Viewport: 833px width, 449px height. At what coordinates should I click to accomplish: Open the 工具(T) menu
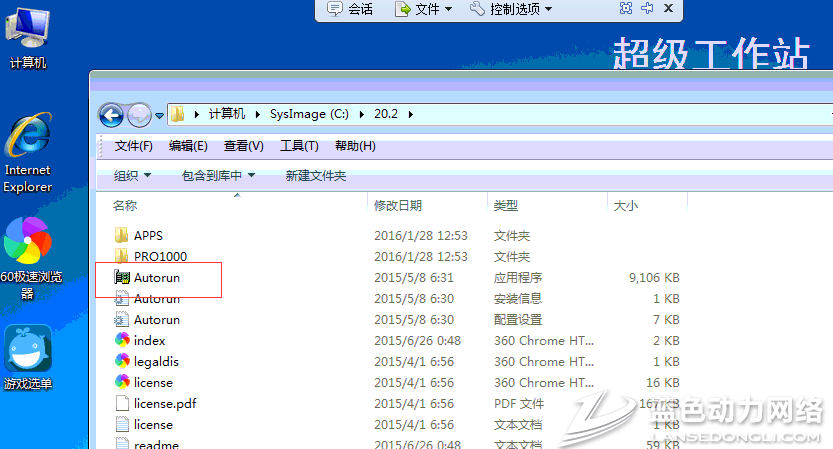coord(299,146)
